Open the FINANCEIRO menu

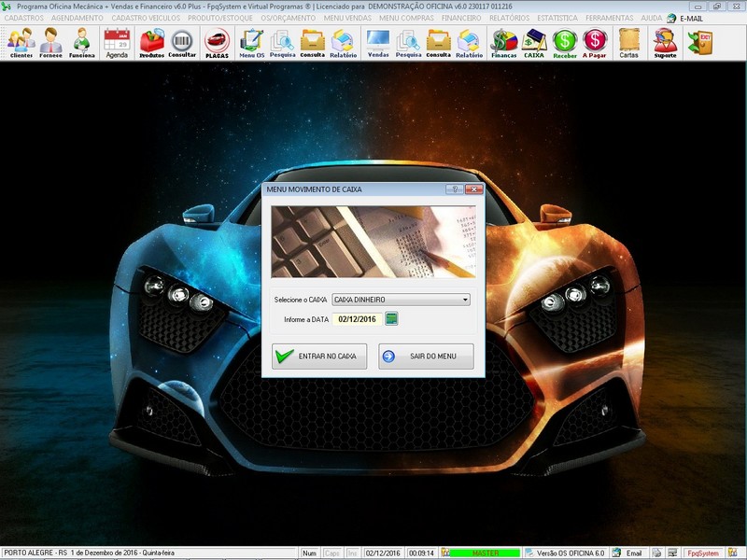461,18
